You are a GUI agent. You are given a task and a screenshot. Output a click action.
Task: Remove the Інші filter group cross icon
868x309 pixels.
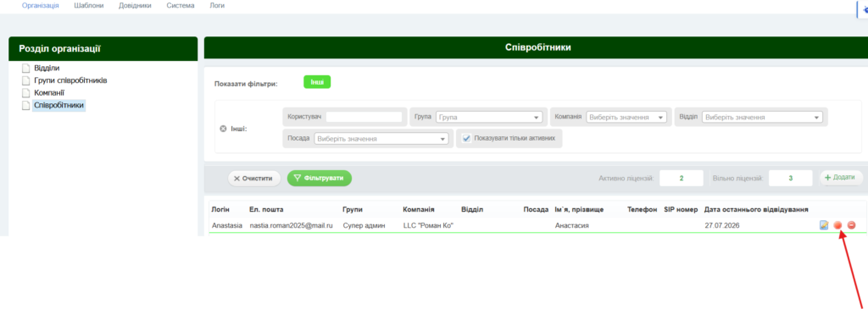223,129
